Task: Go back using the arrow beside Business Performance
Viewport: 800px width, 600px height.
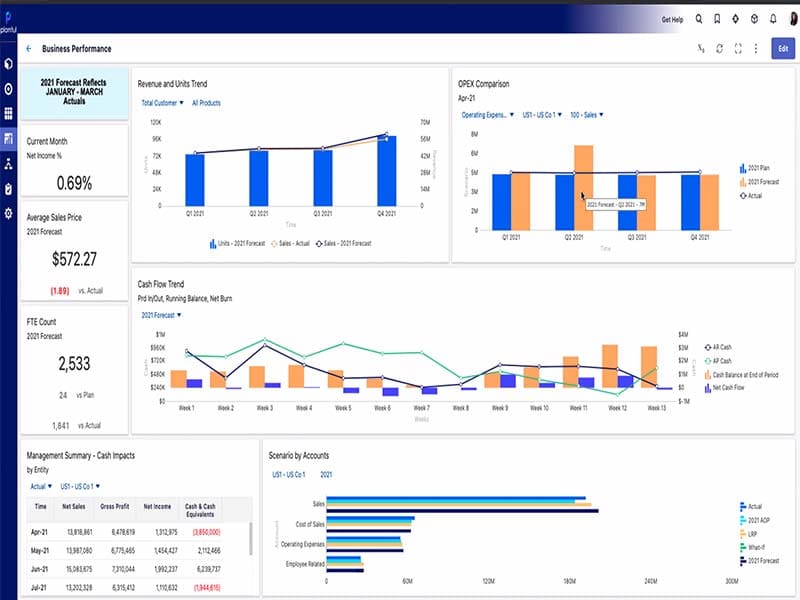Action: [x=29, y=48]
